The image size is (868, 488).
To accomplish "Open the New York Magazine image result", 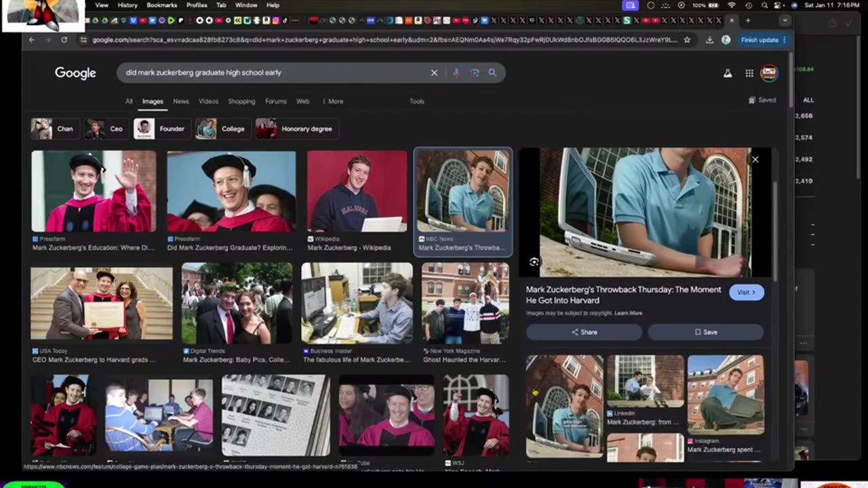I will 465,303.
